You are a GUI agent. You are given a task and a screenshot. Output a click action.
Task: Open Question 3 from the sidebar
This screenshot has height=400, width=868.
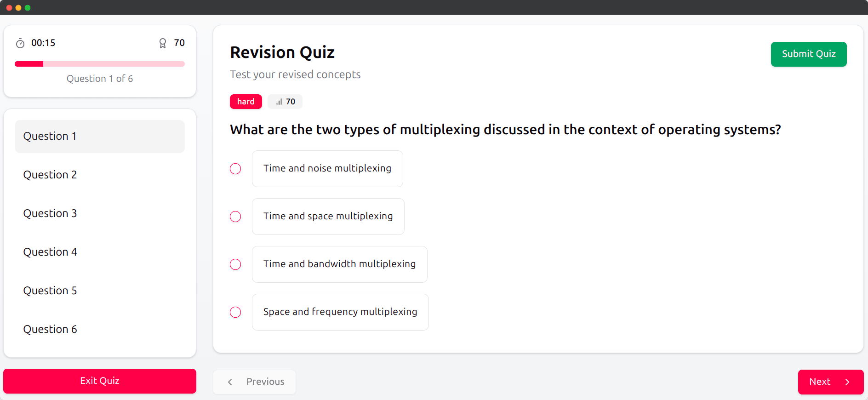click(x=50, y=213)
